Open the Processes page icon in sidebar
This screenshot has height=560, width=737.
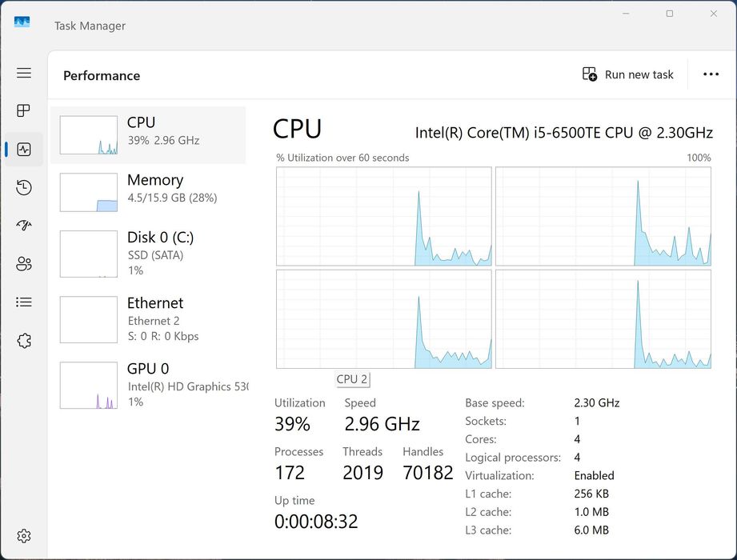click(24, 110)
